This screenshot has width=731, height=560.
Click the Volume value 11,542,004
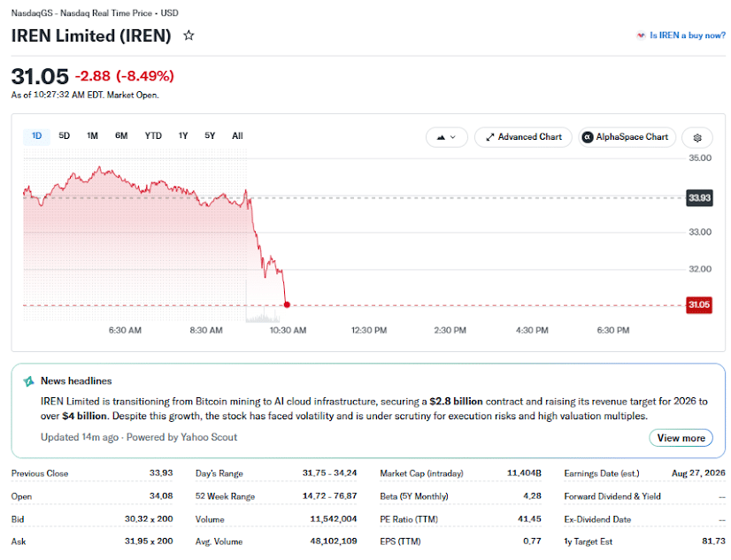(x=334, y=519)
